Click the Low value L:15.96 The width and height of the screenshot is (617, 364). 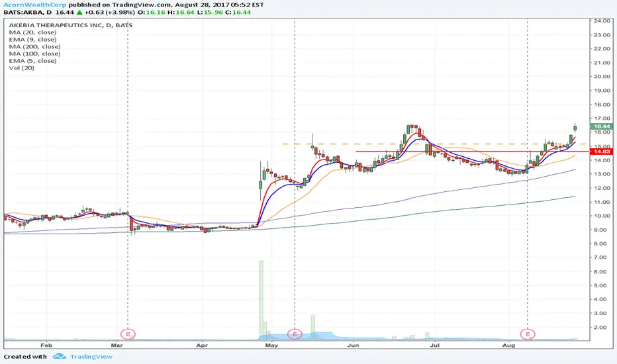(210, 12)
